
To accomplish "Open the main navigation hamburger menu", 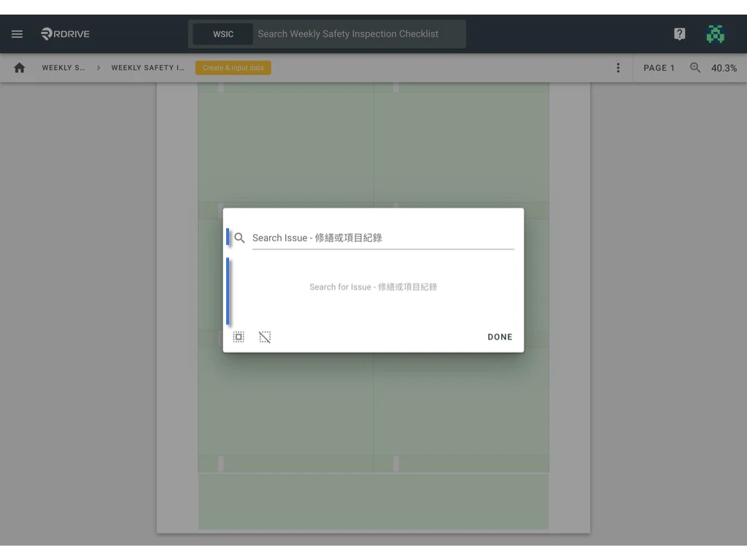I will [x=17, y=34].
